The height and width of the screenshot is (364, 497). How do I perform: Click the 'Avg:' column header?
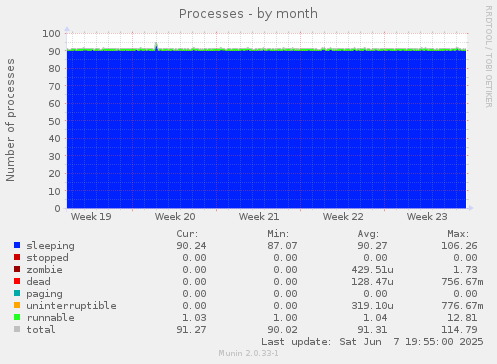pos(368,234)
